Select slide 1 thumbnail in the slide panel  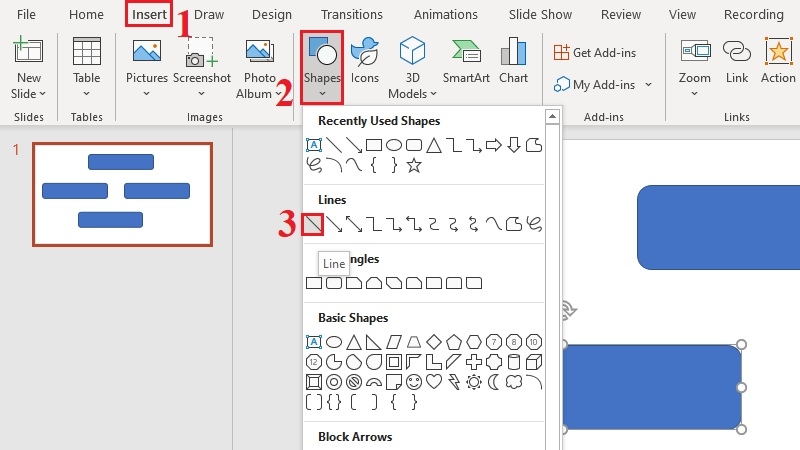coord(122,194)
